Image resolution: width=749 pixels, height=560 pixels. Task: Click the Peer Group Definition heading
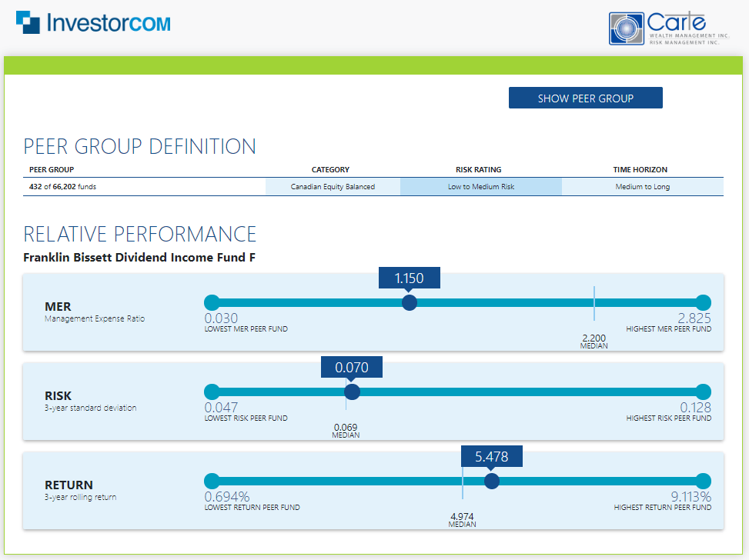(139, 147)
